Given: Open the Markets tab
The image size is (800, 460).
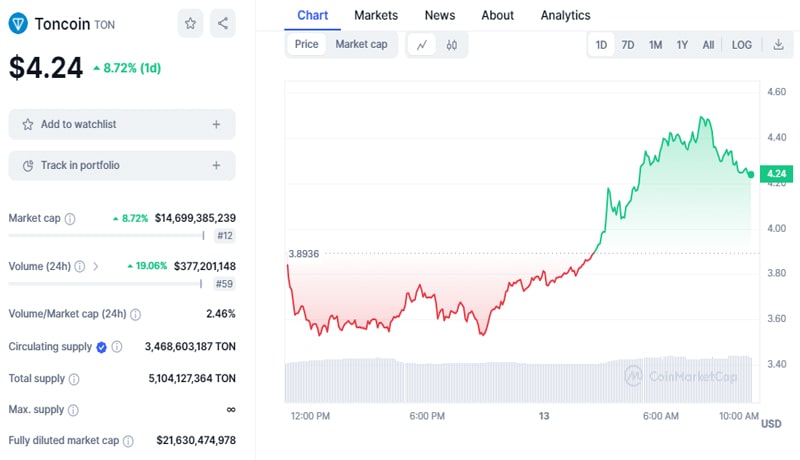Looking at the screenshot, I should pos(376,15).
